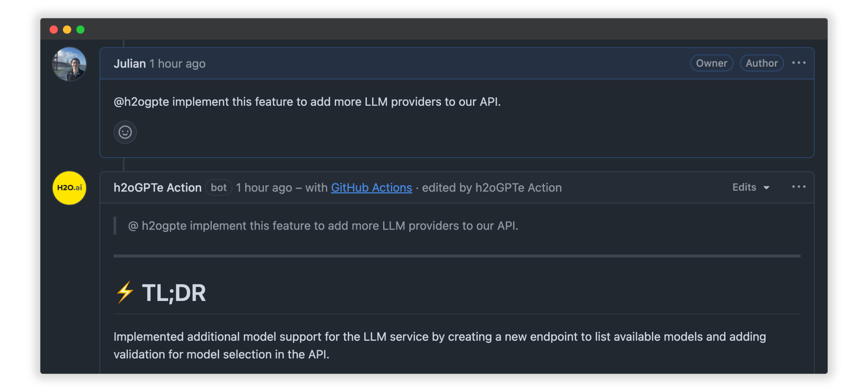This screenshot has width=868, height=392.
Task: Click the lightning bolt emoji in TL;DR heading
Action: [124, 292]
